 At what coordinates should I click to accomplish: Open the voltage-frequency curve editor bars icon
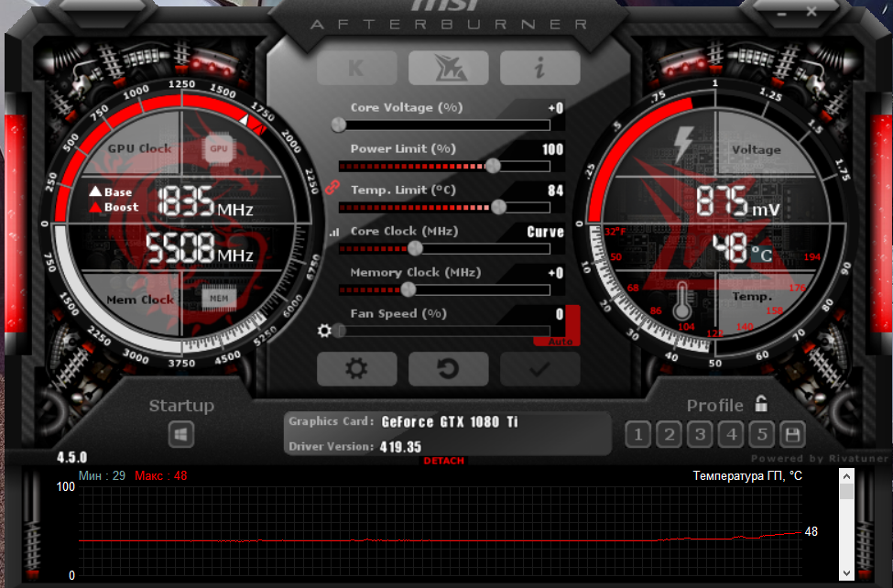pos(333,232)
